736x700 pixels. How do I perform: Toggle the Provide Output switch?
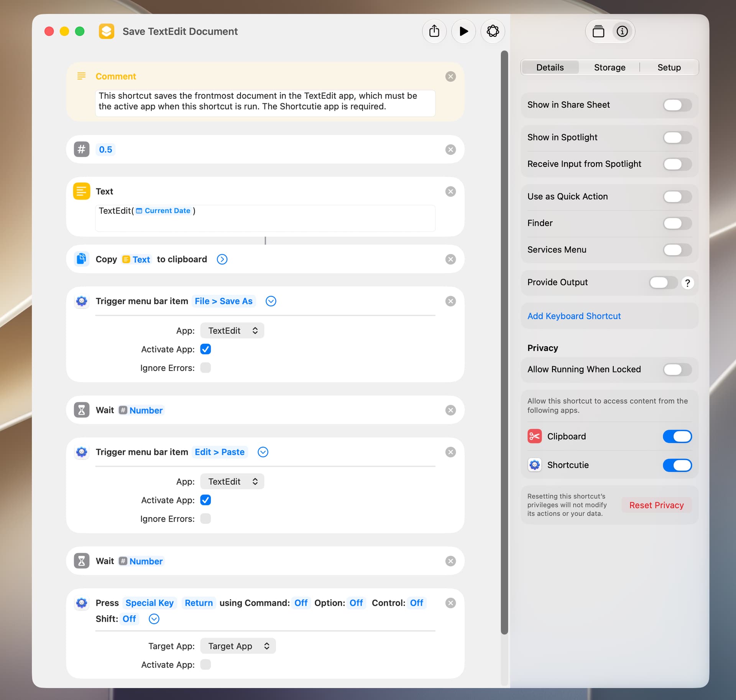[664, 283]
